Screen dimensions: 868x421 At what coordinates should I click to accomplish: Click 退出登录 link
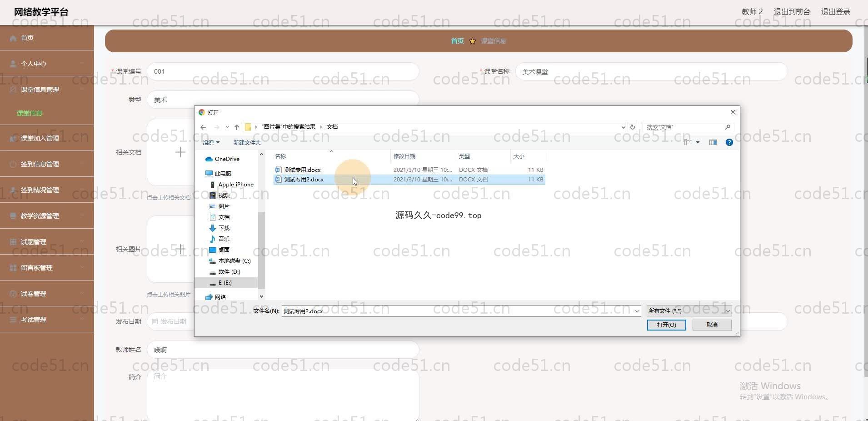point(835,12)
